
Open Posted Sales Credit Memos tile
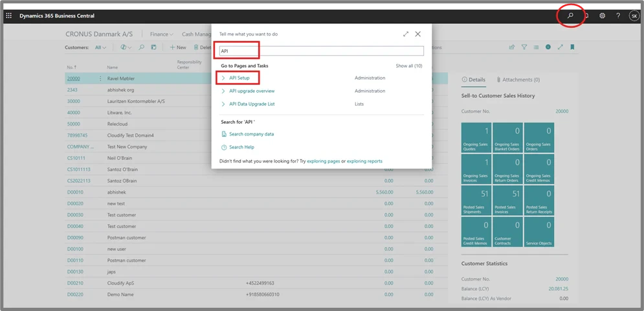[476, 231]
